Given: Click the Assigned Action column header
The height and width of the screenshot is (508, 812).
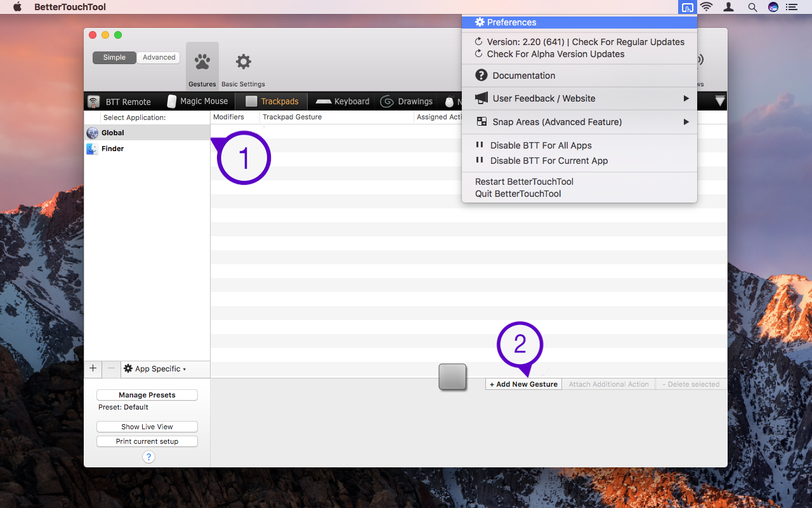Looking at the screenshot, I should pyautogui.click(x=438, y=117).
